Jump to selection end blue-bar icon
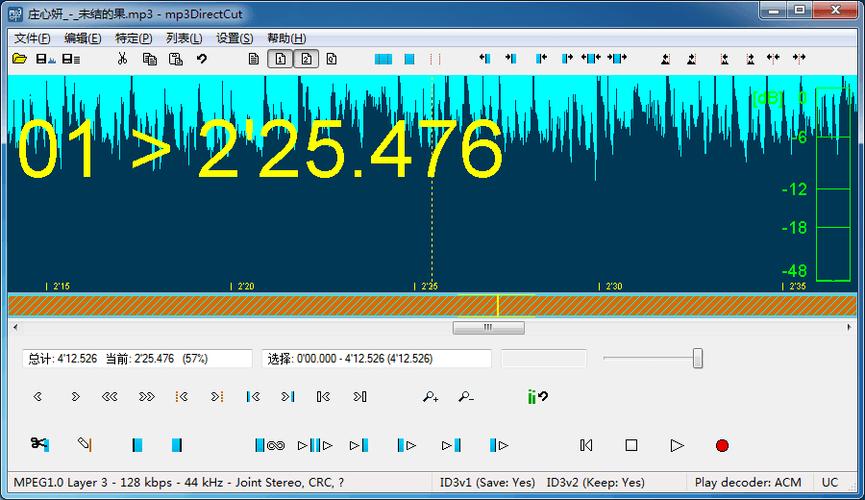865x500 pixels. click(x=288, y=396)
